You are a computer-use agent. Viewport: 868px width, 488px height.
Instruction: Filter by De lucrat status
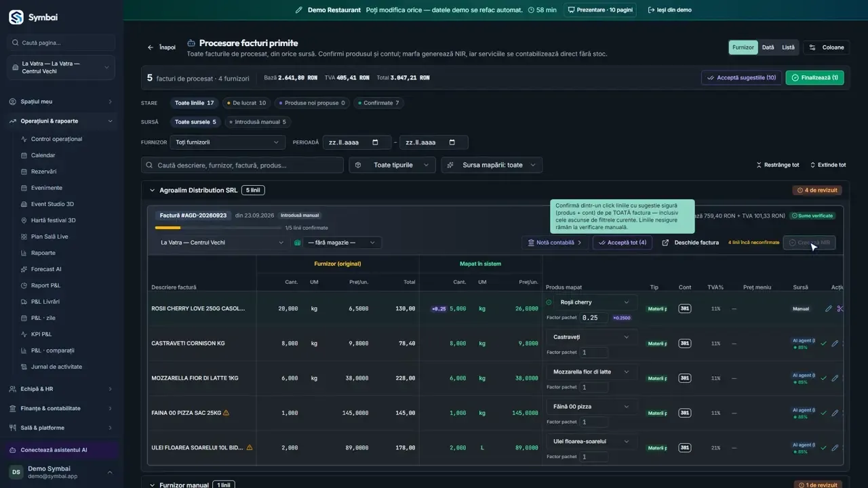tap(246, 103)
